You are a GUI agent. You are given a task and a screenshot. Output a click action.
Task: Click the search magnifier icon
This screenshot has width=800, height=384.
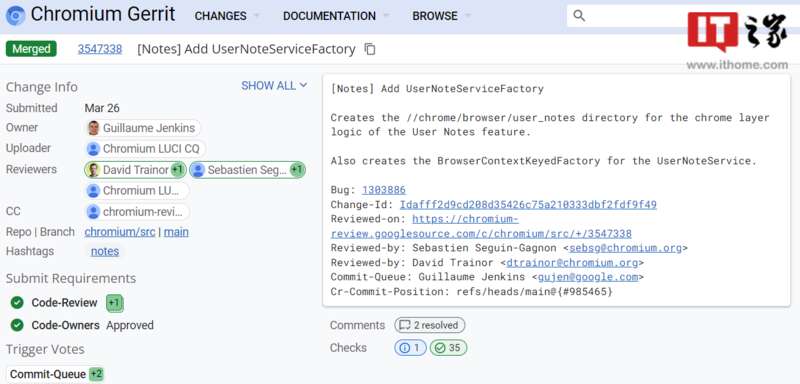click(579, 16)
